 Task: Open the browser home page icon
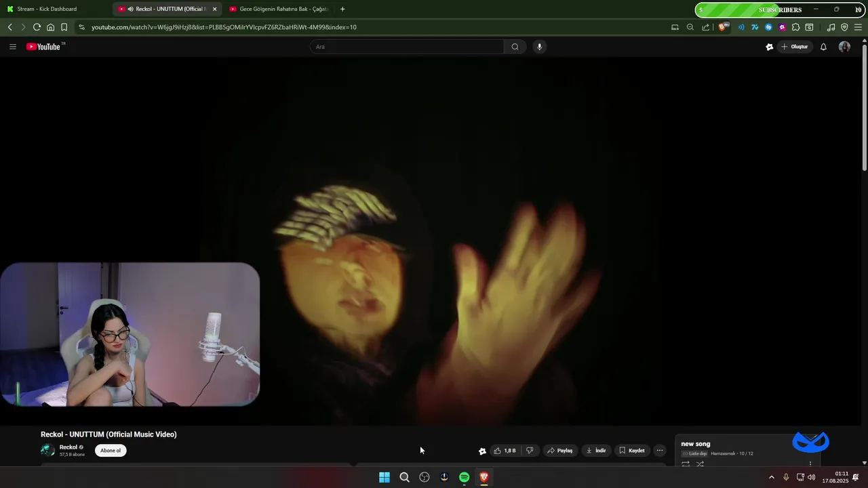point(50,27)
